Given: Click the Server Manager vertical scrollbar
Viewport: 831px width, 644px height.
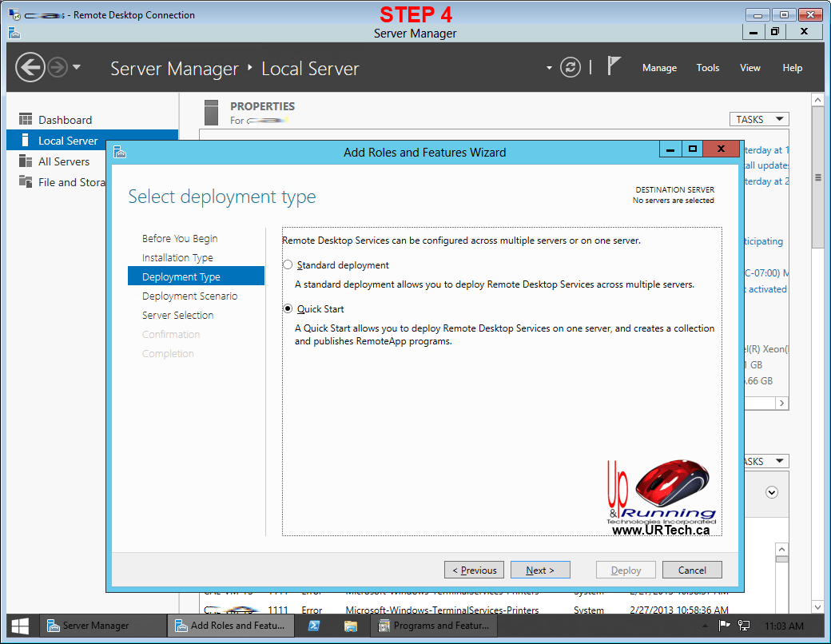Looking at the screenshot, I should pyautogui.click(x=817, y=177).
